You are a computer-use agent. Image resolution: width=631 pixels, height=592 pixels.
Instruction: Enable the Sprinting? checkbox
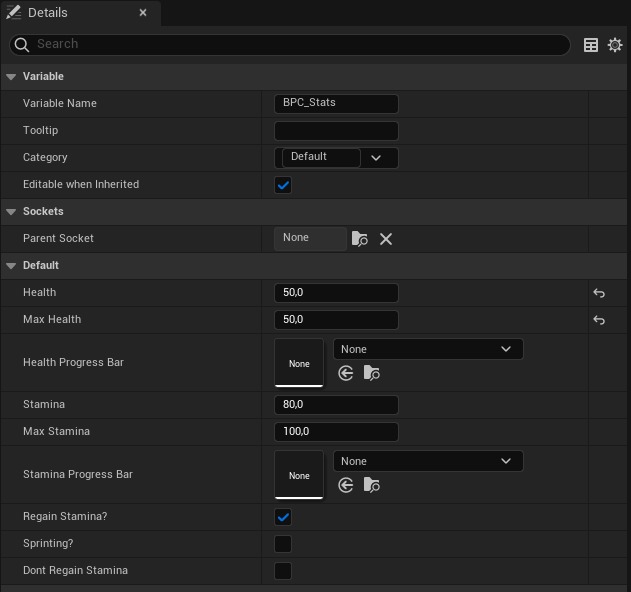click(x=283, y=544)
